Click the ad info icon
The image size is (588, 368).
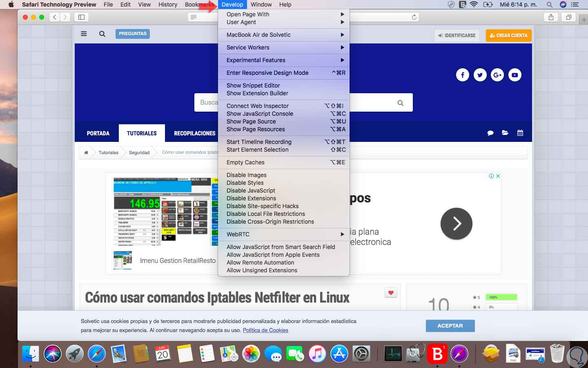[x=492, y=176]
